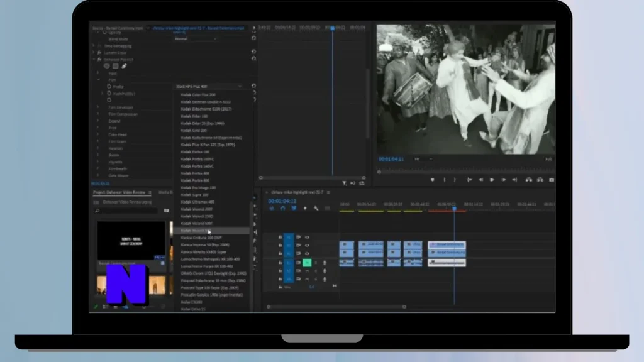Toggle Snap magnet icon in timeline
Viewport: 644px width, 362px height.
point(282,209)
